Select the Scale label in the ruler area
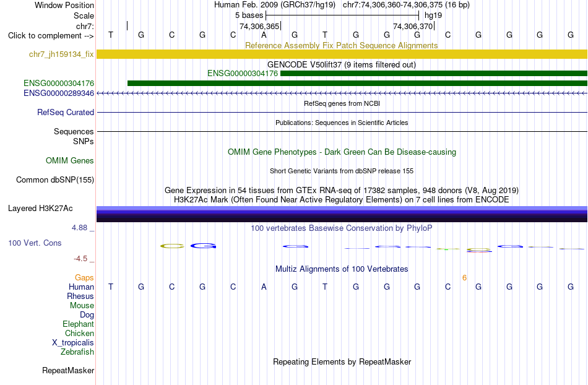This screenshot has height=385, width=588. click(84, 15)
